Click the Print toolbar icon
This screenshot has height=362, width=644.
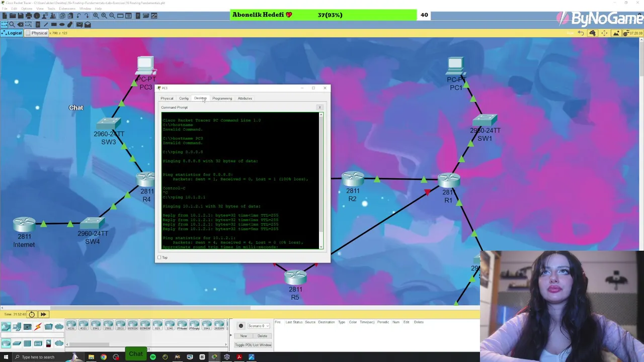point(29,16)
